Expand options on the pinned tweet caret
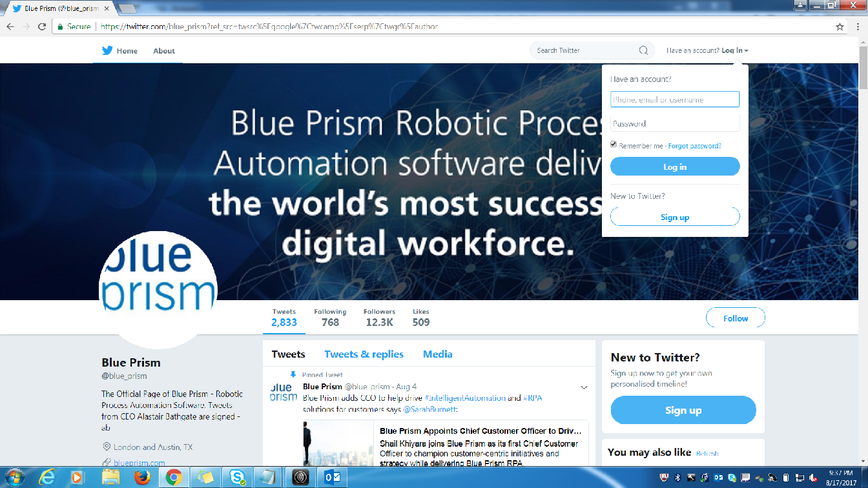This screenshot has width=868, height=488. (x=584, y=387)
